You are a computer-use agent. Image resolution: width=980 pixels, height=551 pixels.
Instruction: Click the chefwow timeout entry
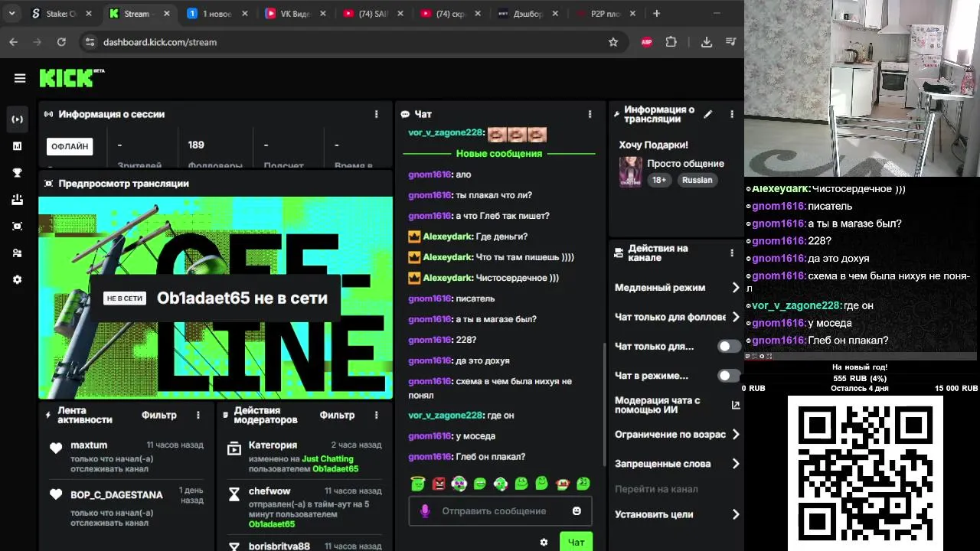(x=305, y=506)
